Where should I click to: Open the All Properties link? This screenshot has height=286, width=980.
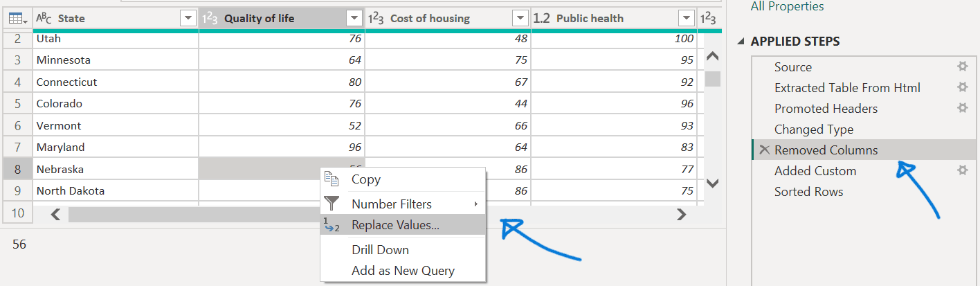click(787, 6)
